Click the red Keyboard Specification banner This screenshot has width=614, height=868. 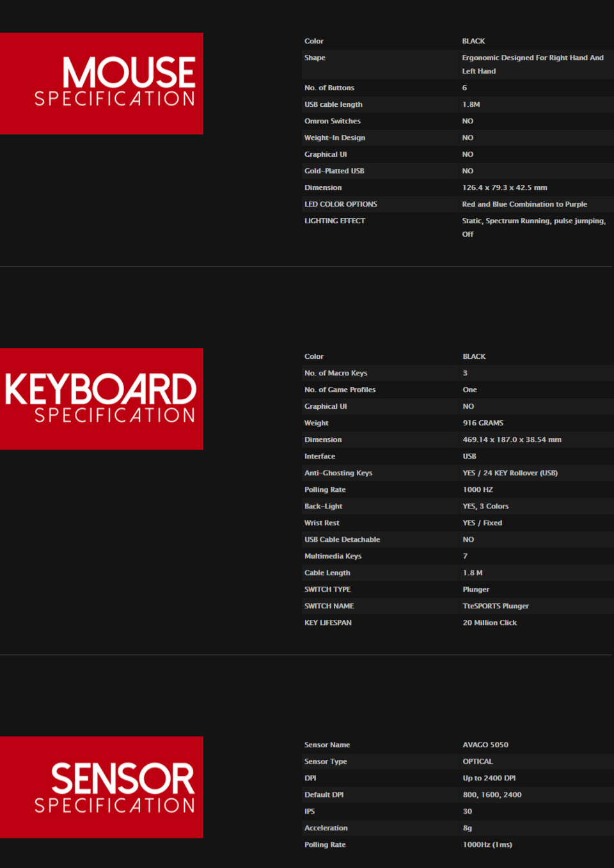tap(102, 398)
